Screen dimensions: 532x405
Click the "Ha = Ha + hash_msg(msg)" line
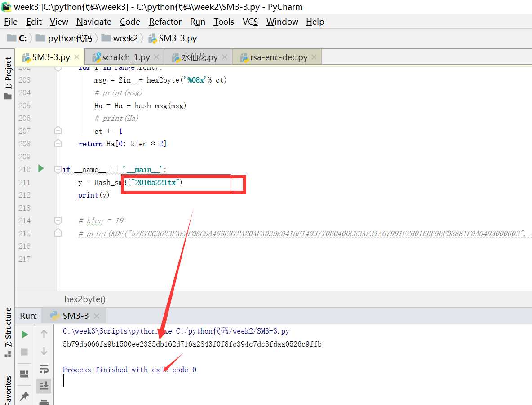(140, 106)
